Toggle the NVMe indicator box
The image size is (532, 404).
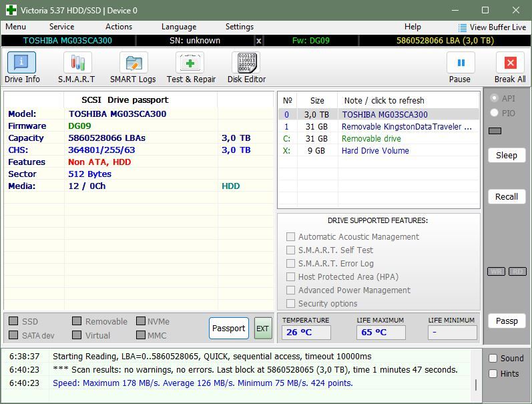[140, 321]
